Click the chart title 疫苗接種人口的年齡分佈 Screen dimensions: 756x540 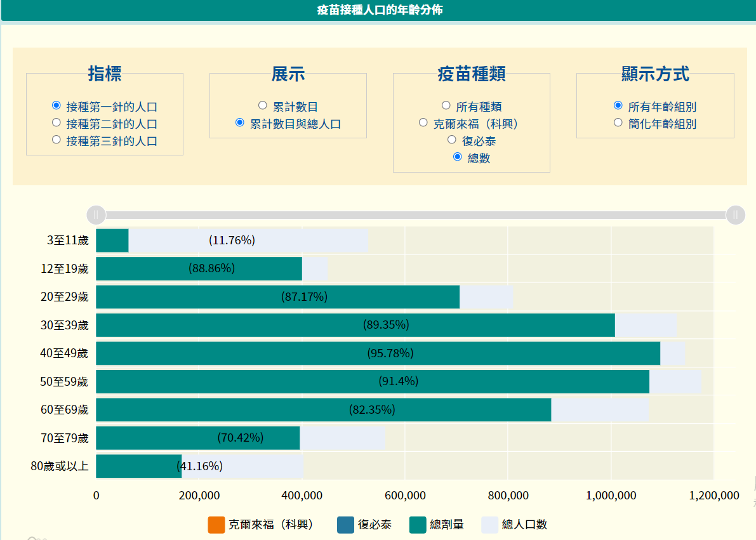[x=378, y=10]
